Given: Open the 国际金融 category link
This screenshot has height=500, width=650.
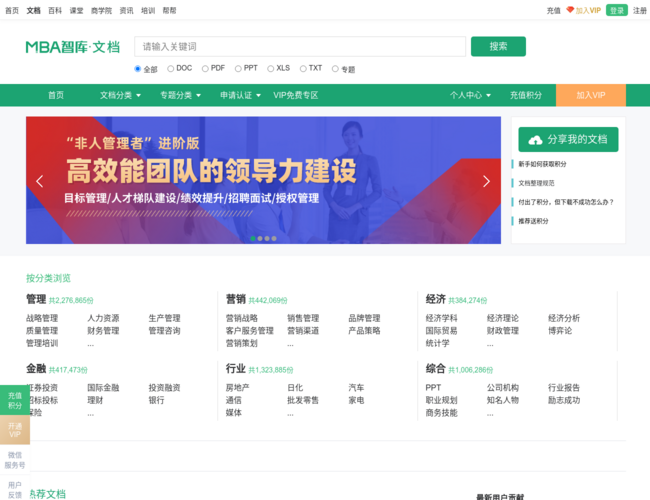Looking at the screenshot, I should (x=103, y=388).
